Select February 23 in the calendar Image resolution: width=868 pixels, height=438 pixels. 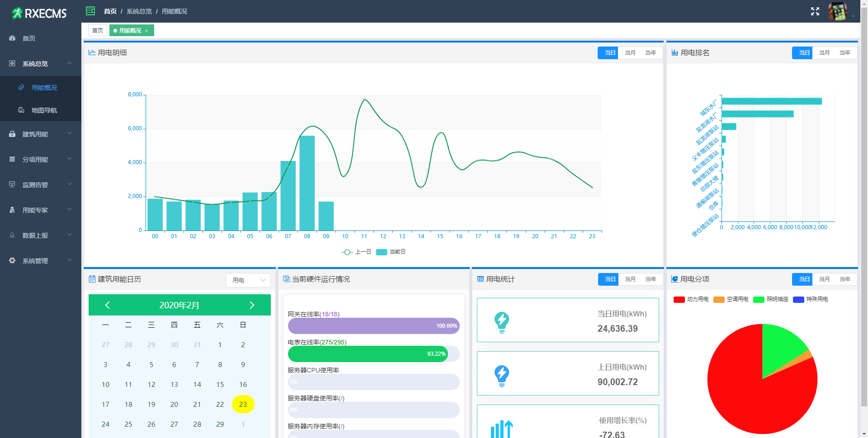(x=243, y=404)
